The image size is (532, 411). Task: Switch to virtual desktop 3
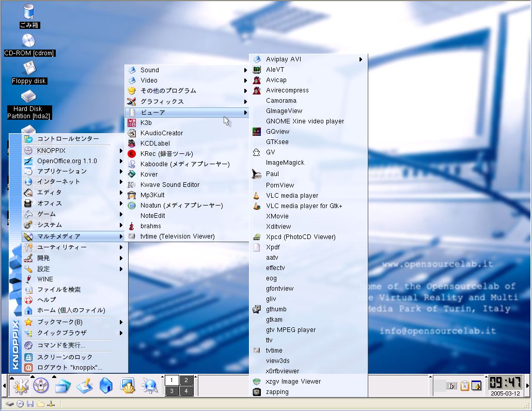(x=171, y=391)
